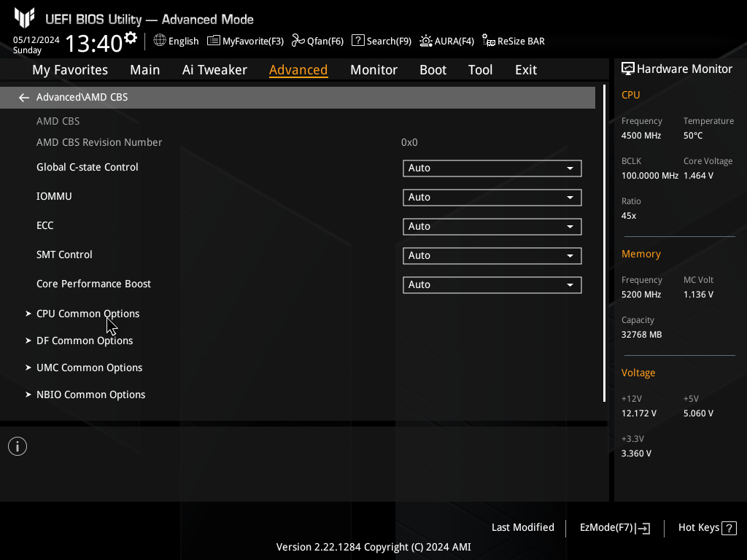Screen dimensions: 747x560
Task: Click the settings gear next to the clock
Action: pyautogui.click(x=130, y=38)
